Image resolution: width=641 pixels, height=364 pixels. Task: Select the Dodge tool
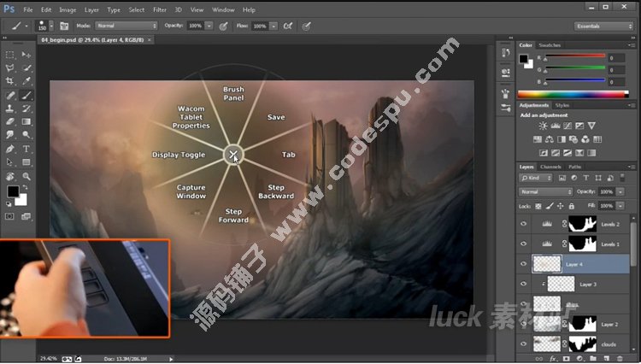pyautogui.click(x=26, y=135)
